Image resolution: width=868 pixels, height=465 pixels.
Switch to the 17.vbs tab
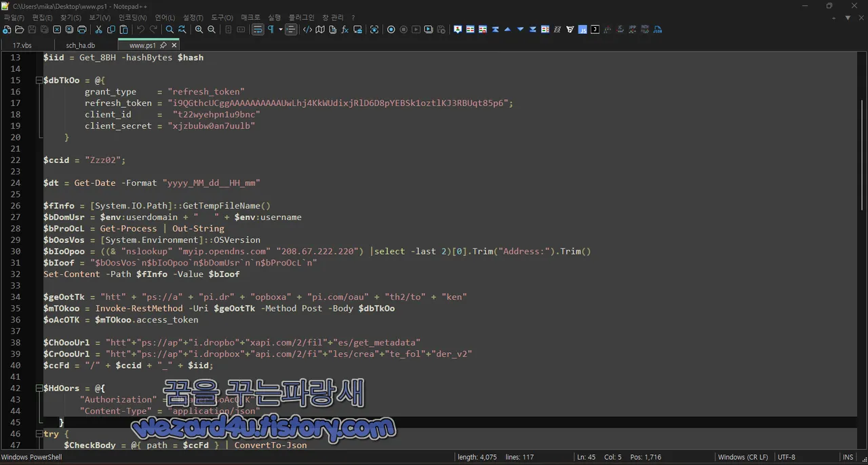22,45
